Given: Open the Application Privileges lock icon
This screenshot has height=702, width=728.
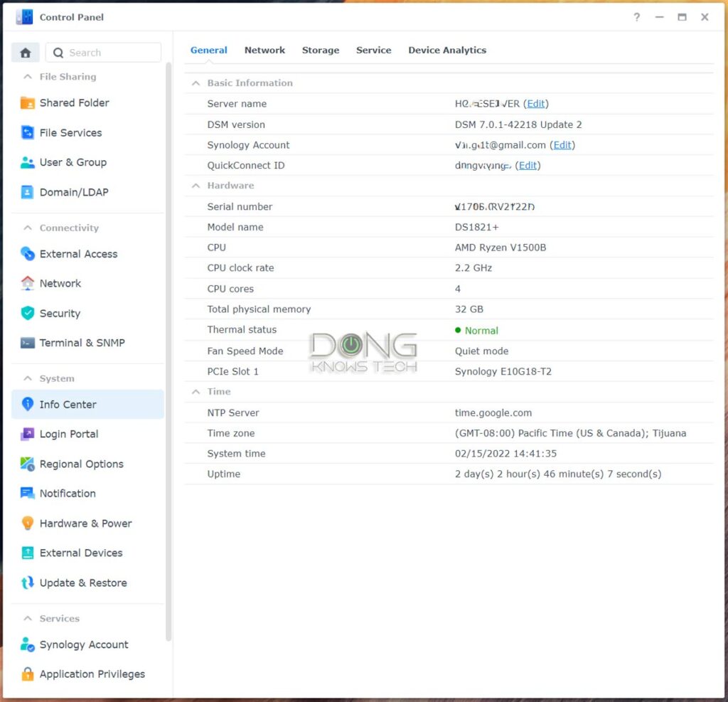Looking at the screenshot, I should [28, 674].
